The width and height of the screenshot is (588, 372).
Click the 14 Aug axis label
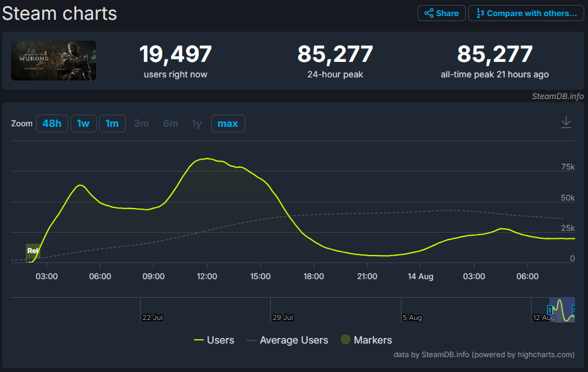point(420,277)
